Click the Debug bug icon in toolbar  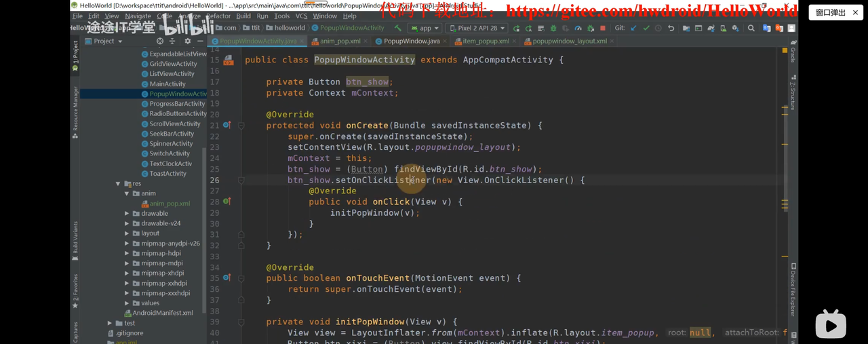553,28
